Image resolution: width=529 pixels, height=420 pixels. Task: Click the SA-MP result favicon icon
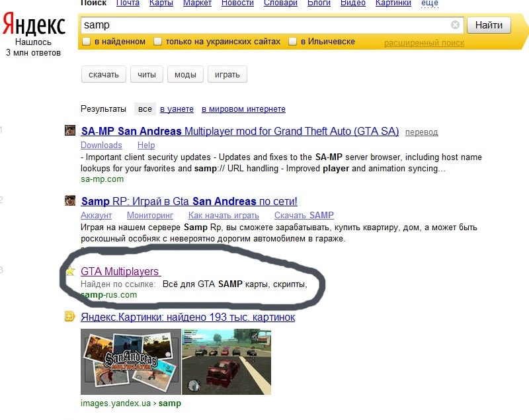70,130
